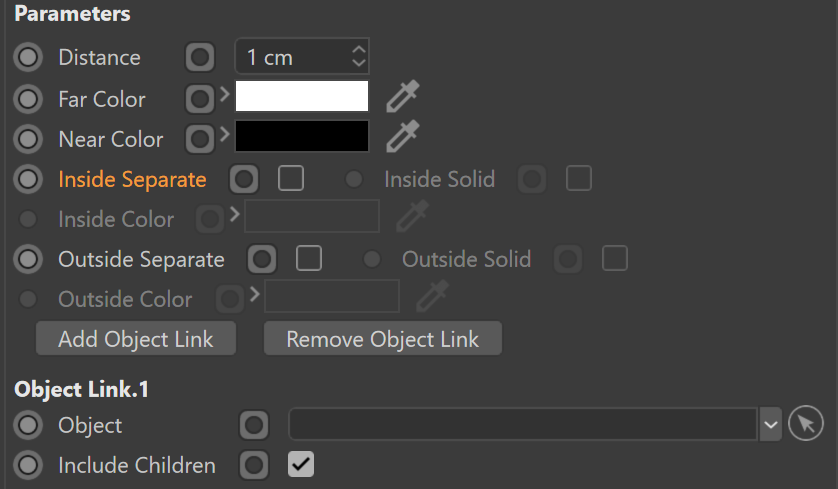Open the white Far Color swatch
Image resolution: width=838 pixels, height=489 pixels.
pyautogui.click(x=302, y=96)
